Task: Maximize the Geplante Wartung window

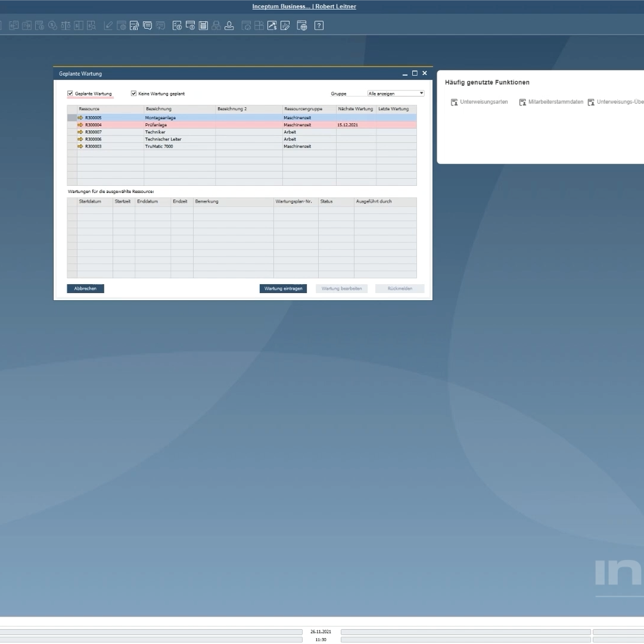Action: click(415, 73)
